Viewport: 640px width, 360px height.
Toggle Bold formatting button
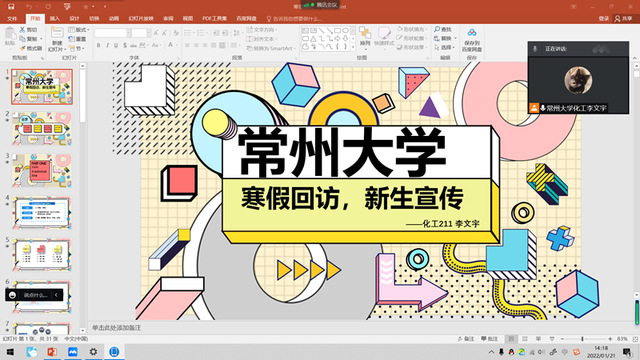coord(98,45)
